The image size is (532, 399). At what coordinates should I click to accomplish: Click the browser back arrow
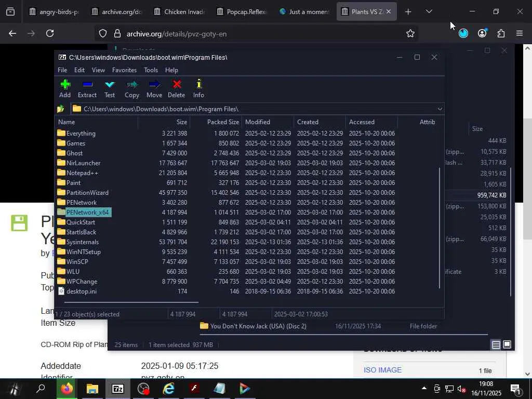pos(12,33)
